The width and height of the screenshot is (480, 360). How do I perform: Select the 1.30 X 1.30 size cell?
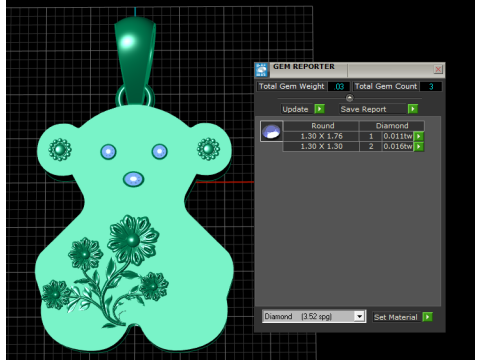tap(321, 146)
